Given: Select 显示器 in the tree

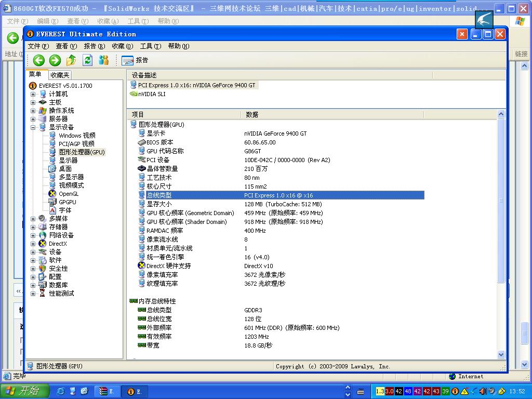Looking at the screenshot, I should [x=68, y=161].
